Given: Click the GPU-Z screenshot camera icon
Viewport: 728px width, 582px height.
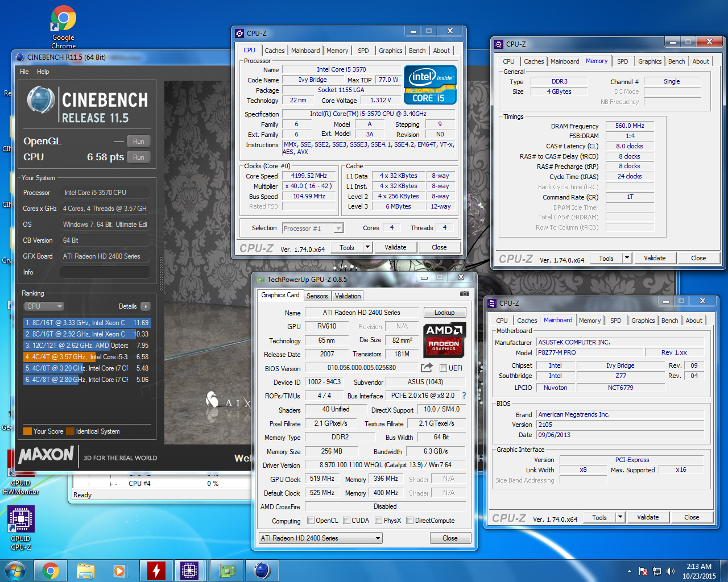Looking at the screenshot, I should coord(465,294).
